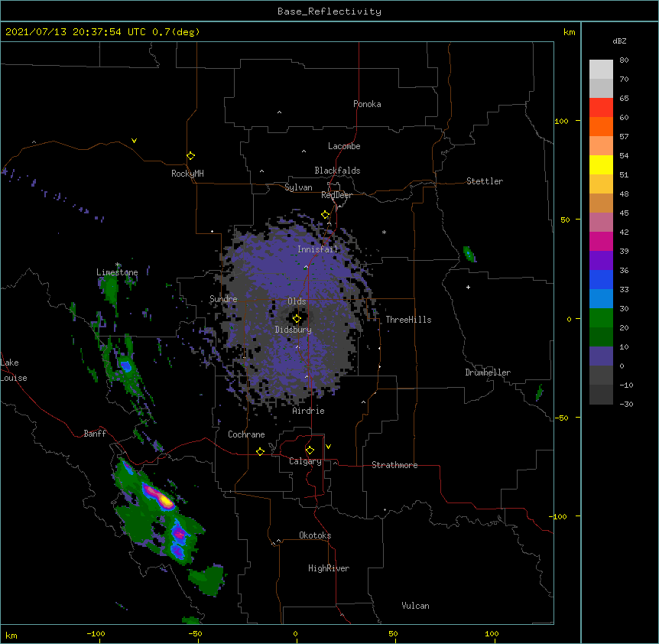Click the Strathmore town label
659x644 pixels.
(394, 465)
